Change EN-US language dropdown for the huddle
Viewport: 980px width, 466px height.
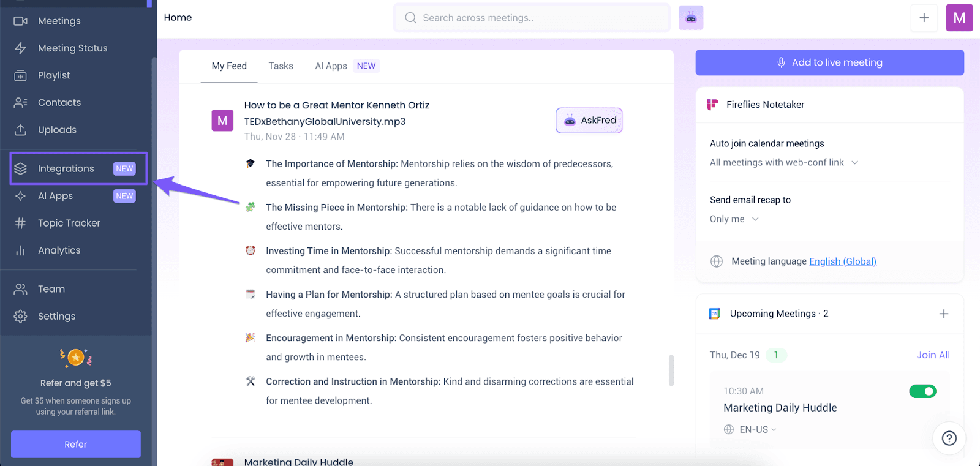[758, 429]
